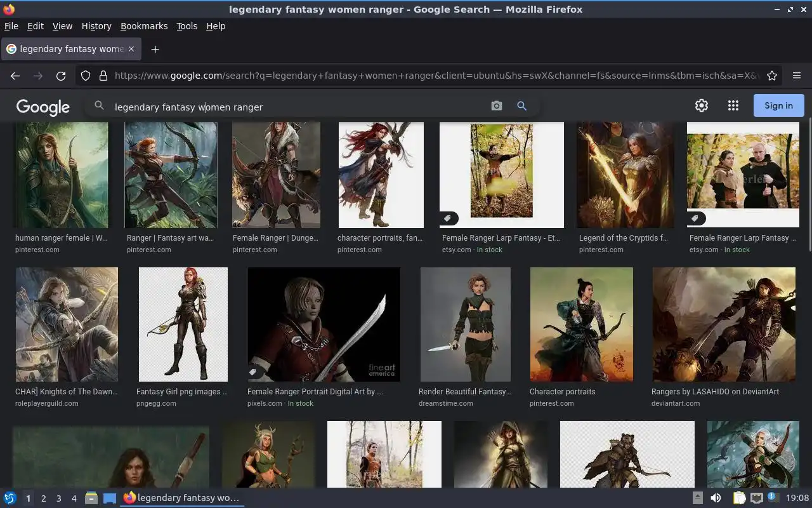812x508 pixels.
Task: Open the 'Legend of the Cryptids' thumbnail
Action: pos(625,175)
